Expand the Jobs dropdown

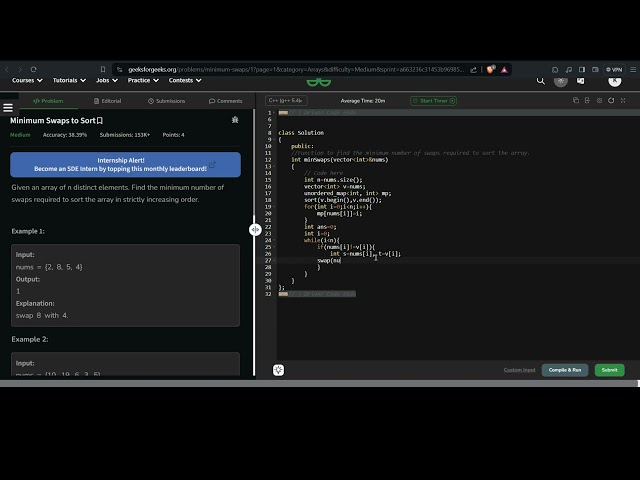[x=107, y=80]
